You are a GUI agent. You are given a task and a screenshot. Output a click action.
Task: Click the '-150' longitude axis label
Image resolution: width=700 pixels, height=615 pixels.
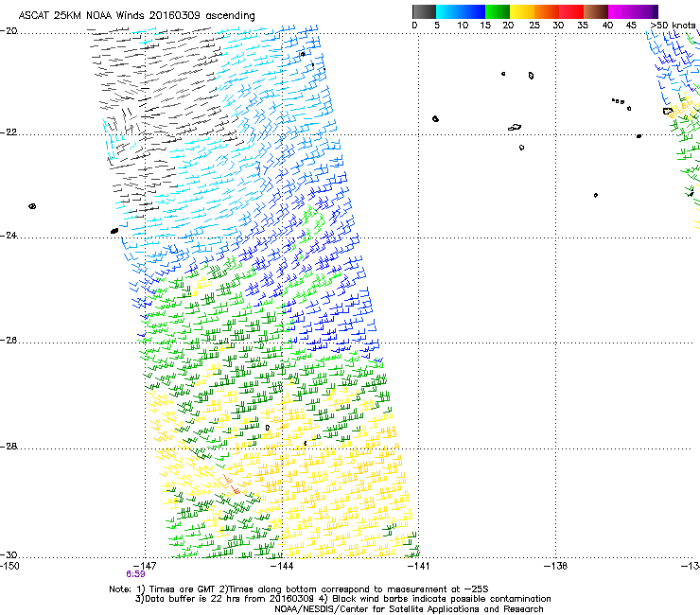[x=9, y=566]
